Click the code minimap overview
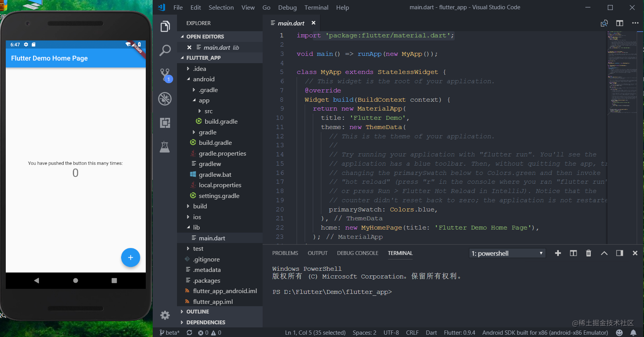 (x=622, y=73)
